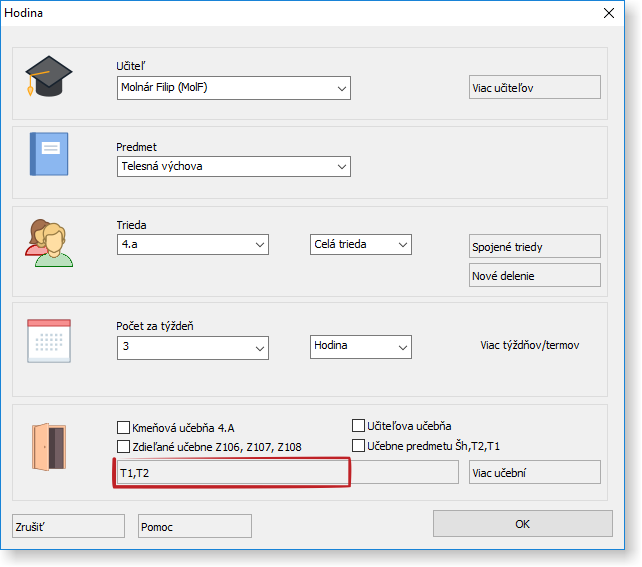Click the class students people icon

click(48, 243)
